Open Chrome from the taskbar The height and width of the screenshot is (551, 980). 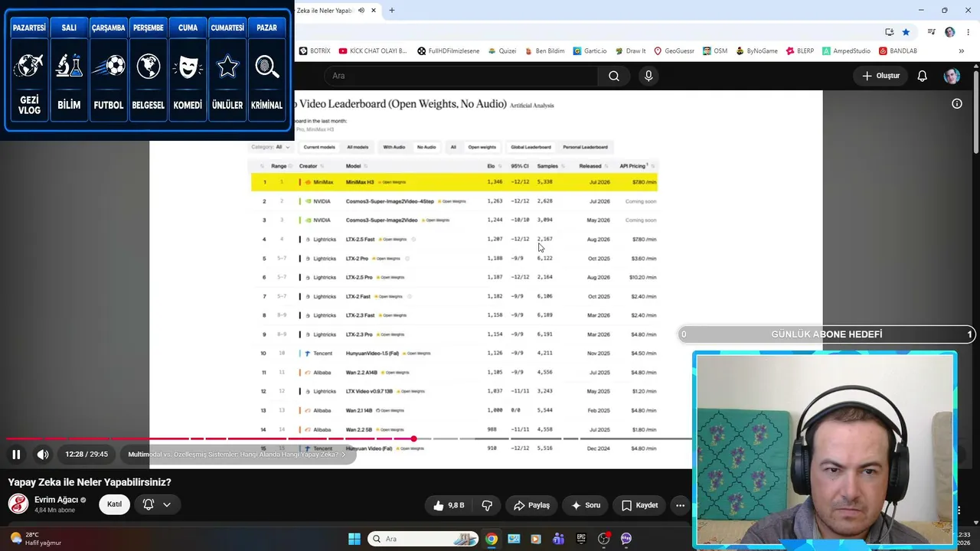(492, 539)
